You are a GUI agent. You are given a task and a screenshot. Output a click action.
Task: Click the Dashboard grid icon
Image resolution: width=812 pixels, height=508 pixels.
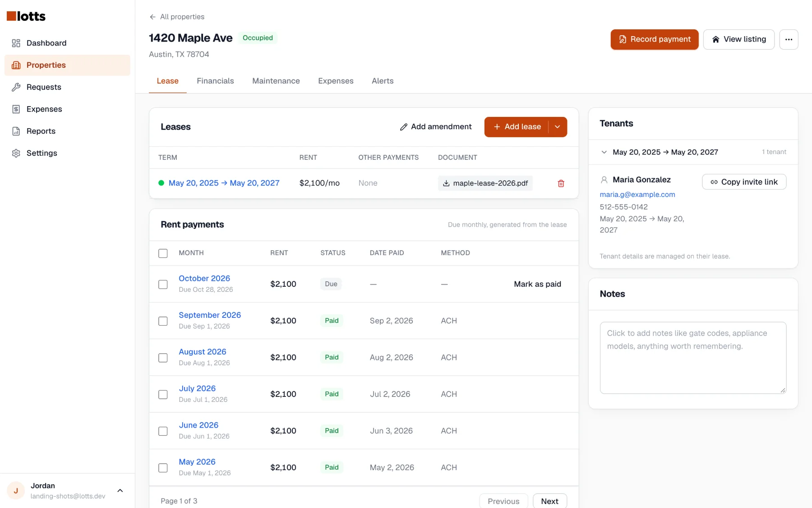(x=16, y=43)
